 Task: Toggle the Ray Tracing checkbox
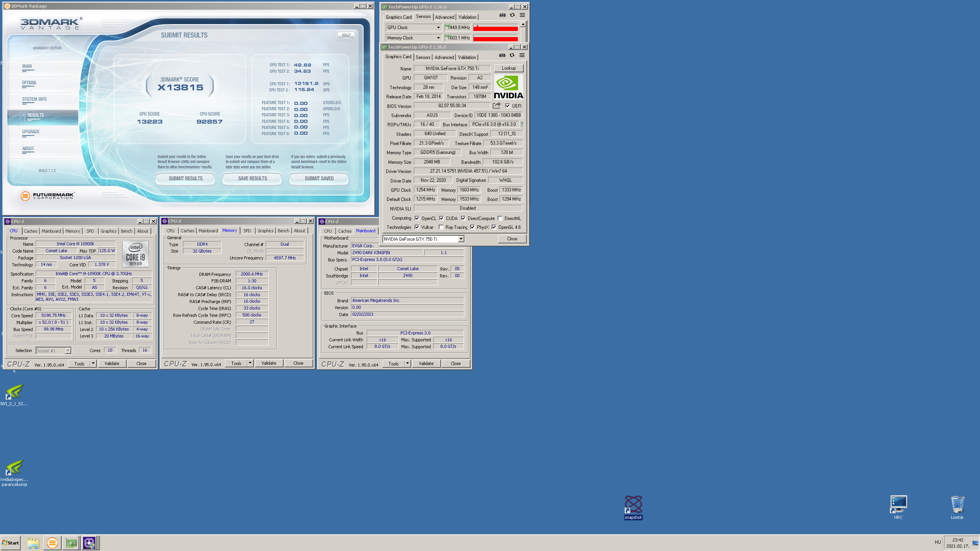pos(441,227)
